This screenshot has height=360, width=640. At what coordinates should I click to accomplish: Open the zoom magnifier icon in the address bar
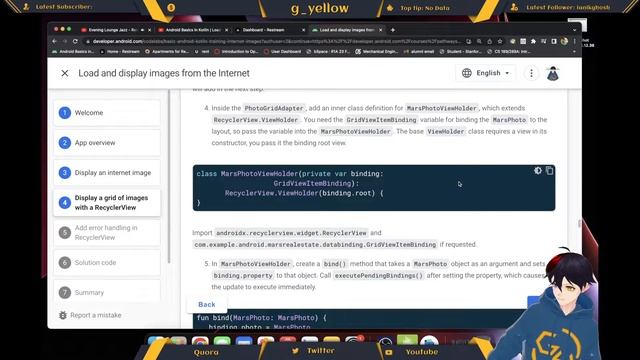(479, 41)
